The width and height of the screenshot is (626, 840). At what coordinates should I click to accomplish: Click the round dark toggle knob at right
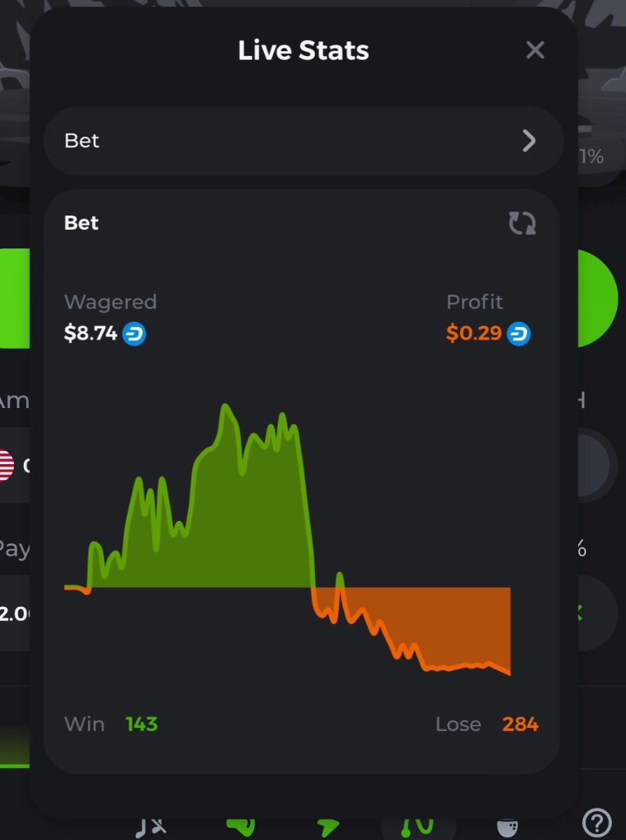pyautogui.click(x=594, y=465)
